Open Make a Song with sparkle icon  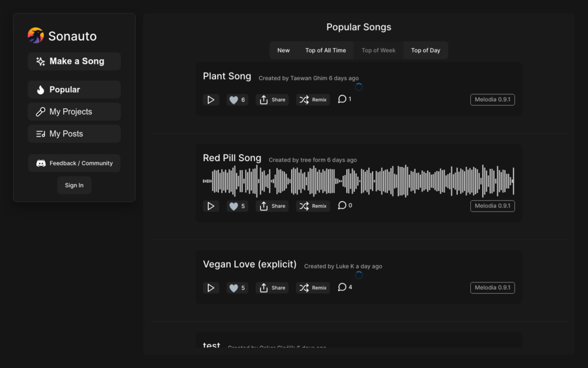pos(74,61)
